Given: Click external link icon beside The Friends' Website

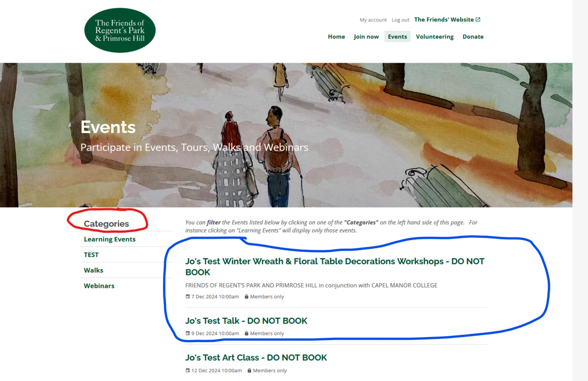Looking at the screenshot, I should pos(478,20).
